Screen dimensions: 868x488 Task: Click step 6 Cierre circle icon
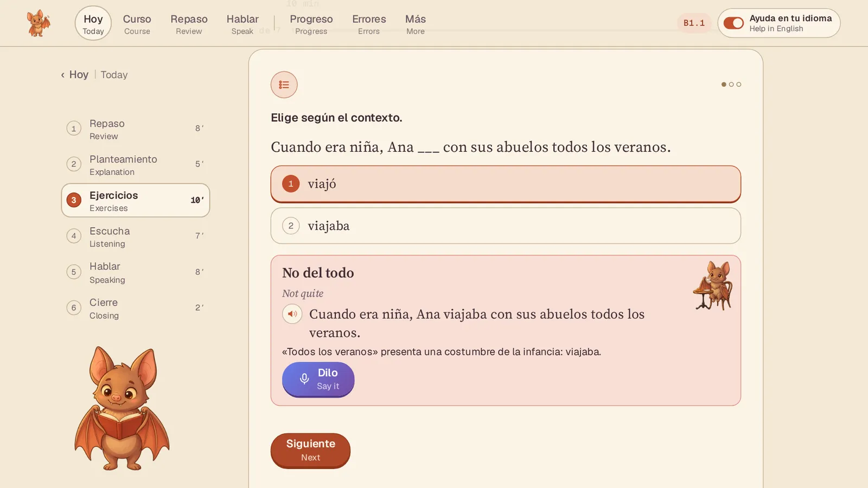pyautogui.click(x=74, y=308)
